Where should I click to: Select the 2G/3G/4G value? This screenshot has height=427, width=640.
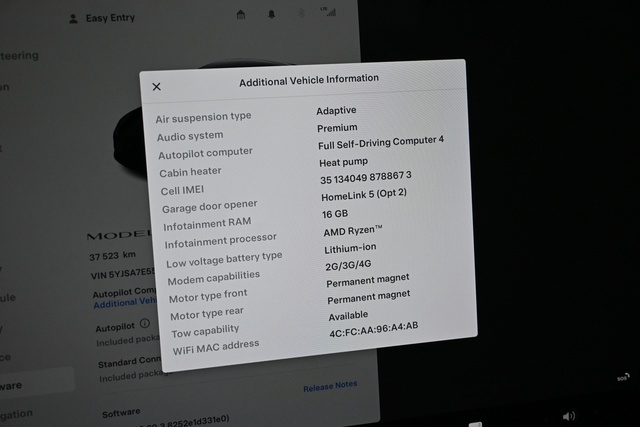coord(348,266)
